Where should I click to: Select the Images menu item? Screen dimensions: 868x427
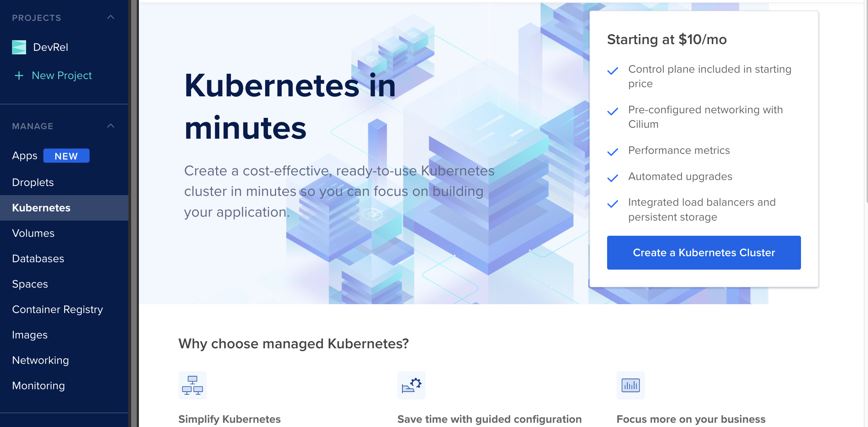tap(29, 335)
